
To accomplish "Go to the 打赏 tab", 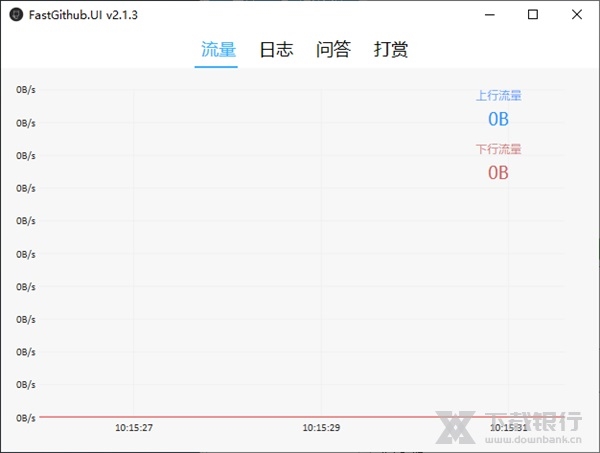I will (x=391, y=50).
